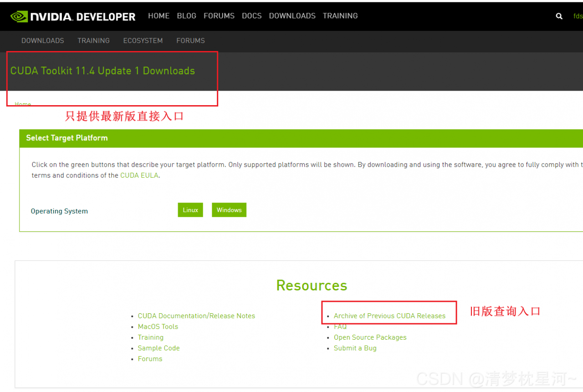
Task: Click the Operating System label
Action: coord(59,211)
